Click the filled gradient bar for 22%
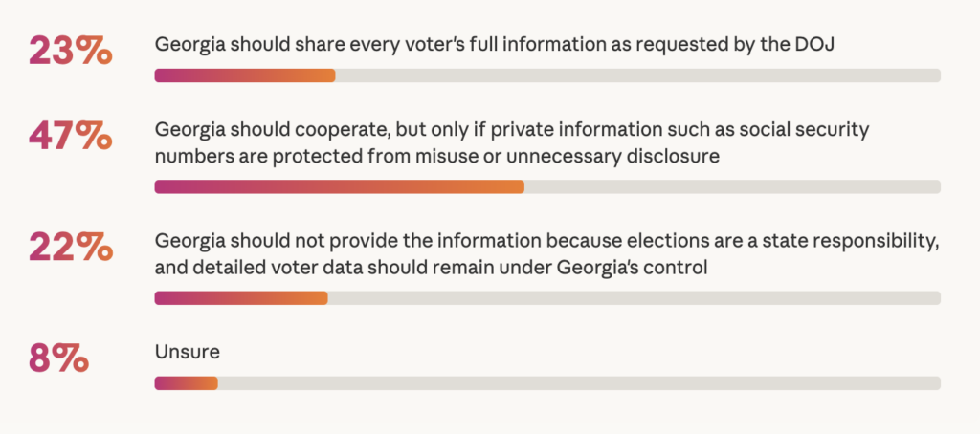980x434 pixels. point(241,298)
